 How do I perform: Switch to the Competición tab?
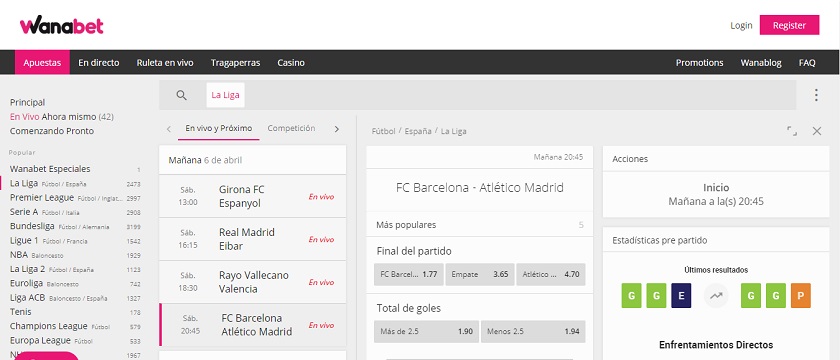[x=291, y=129]
